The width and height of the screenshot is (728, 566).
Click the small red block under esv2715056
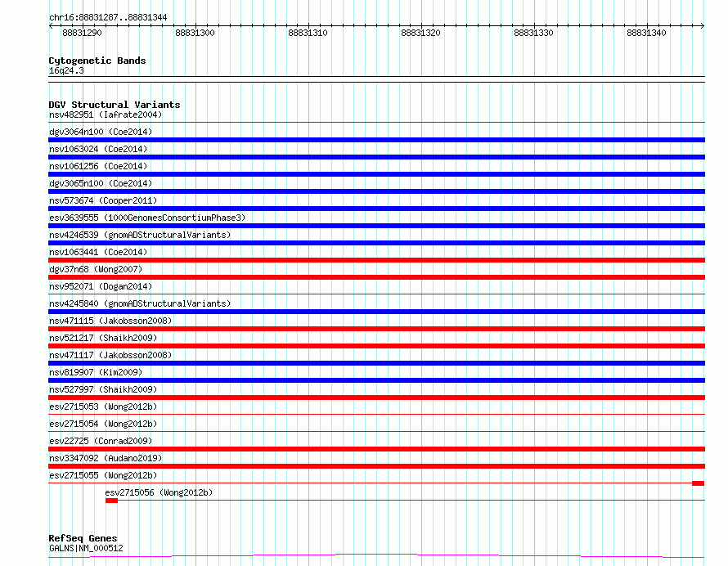click(111, 501)
